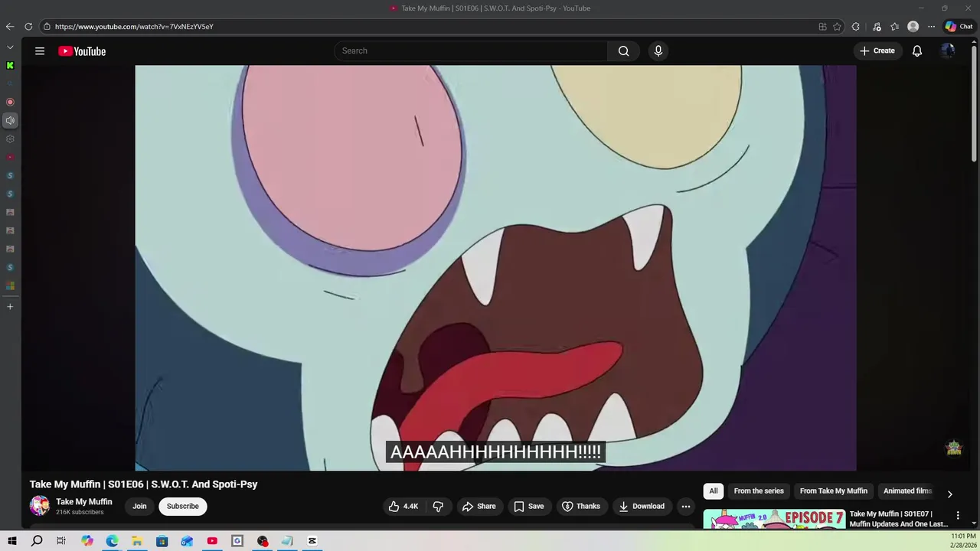Screen dimensions: 980x551
Task: Click the browser address bar URL
Action: pos(134,27)
